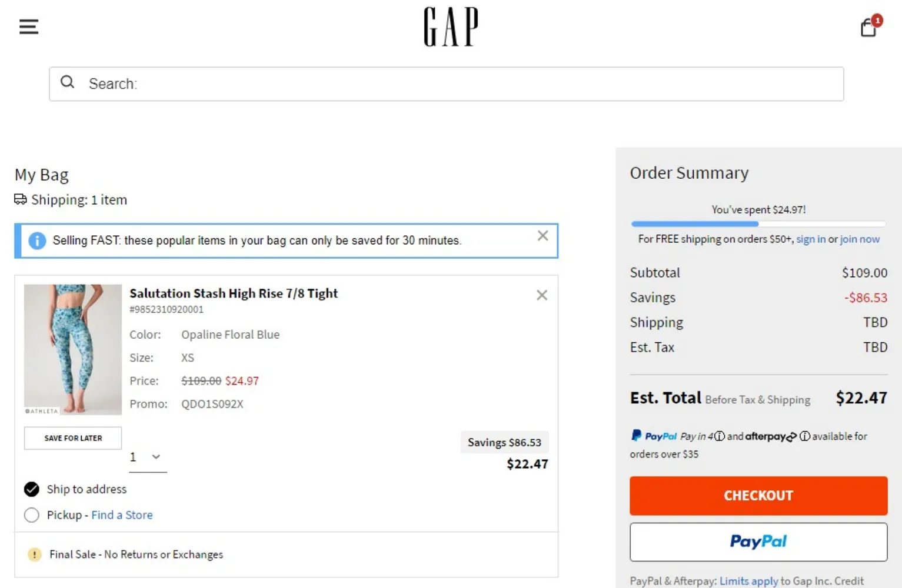The width and height of the screenshot is (902, 588).
Task: Click the search magnifier icon
Action: pyautogui.click(x=68, y=82)
